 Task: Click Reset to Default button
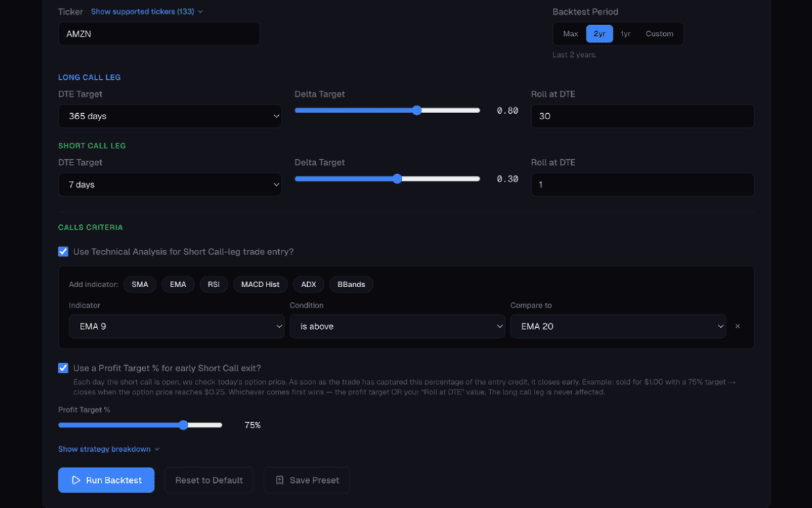(x=209, y=480)
